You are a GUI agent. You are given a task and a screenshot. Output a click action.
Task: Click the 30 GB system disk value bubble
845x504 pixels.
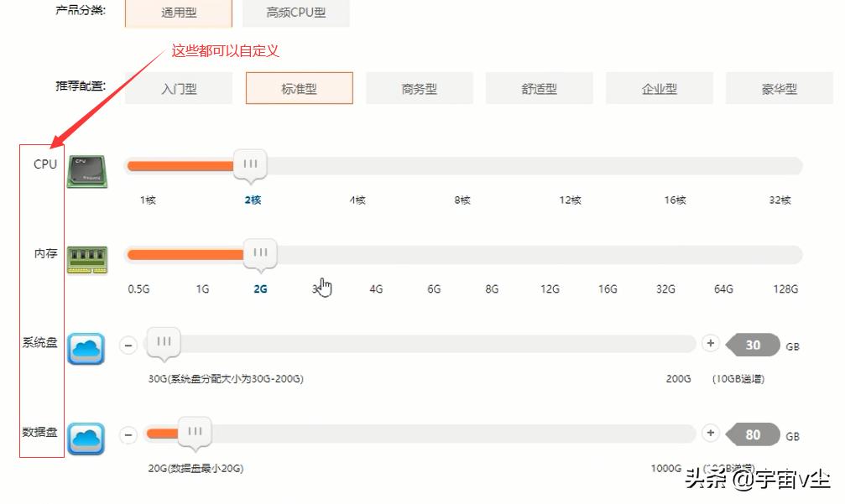pyautogui.click(x=753, y=345)
